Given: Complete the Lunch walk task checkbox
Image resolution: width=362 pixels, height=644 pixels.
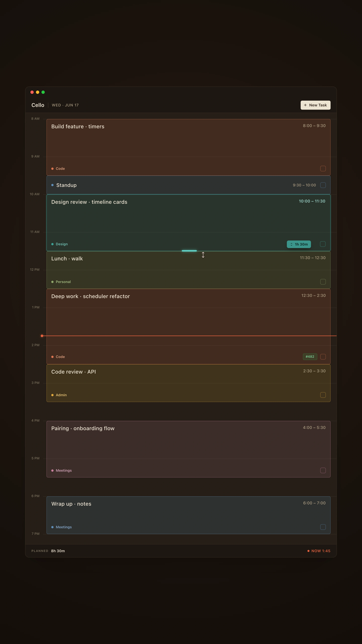Looking at the screenshot, I should click(323, 282).
